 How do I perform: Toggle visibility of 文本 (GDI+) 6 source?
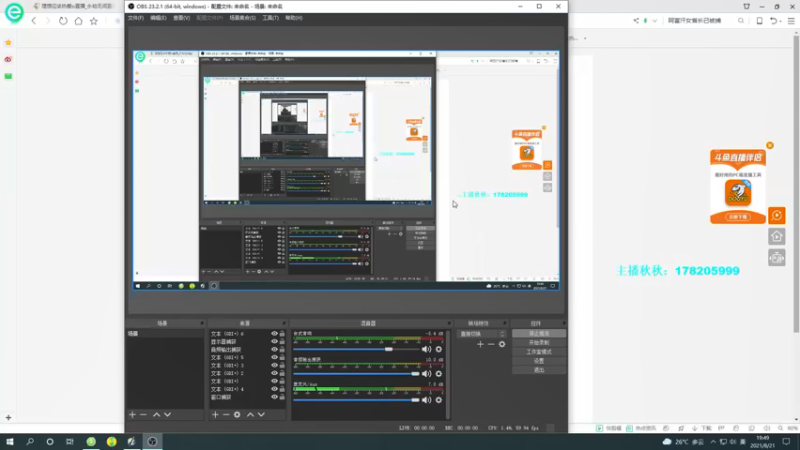coord(274,334)
